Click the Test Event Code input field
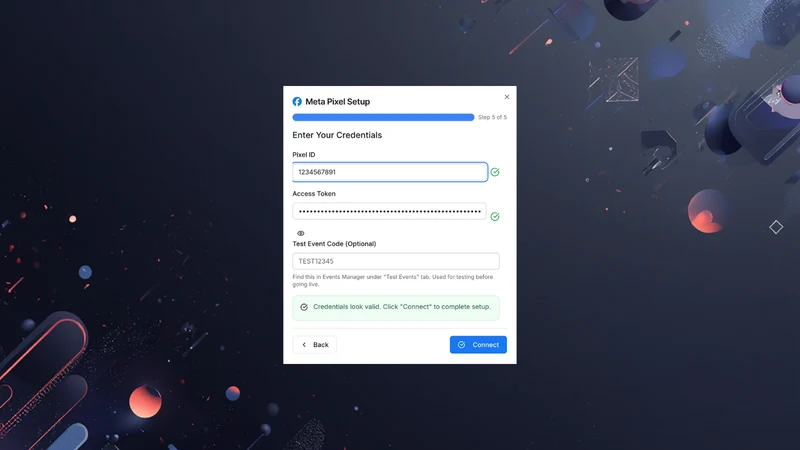This screenshot has height=450, width=800. tap(396, 261)
